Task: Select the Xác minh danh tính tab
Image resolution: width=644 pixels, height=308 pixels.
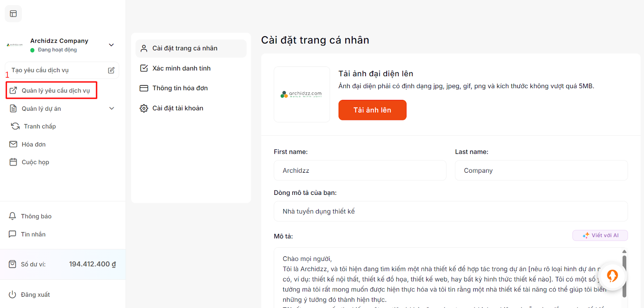Action: [x=181, y=68]
